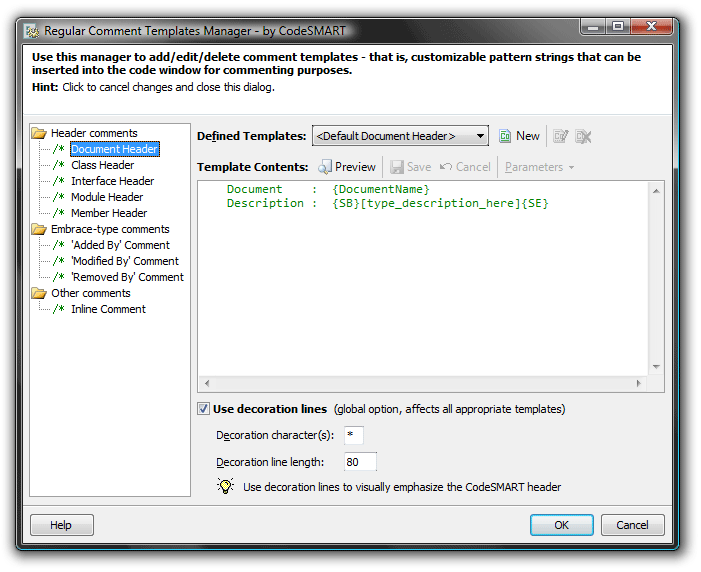
Task: Click the New template button label
Action: click(528, 136)
